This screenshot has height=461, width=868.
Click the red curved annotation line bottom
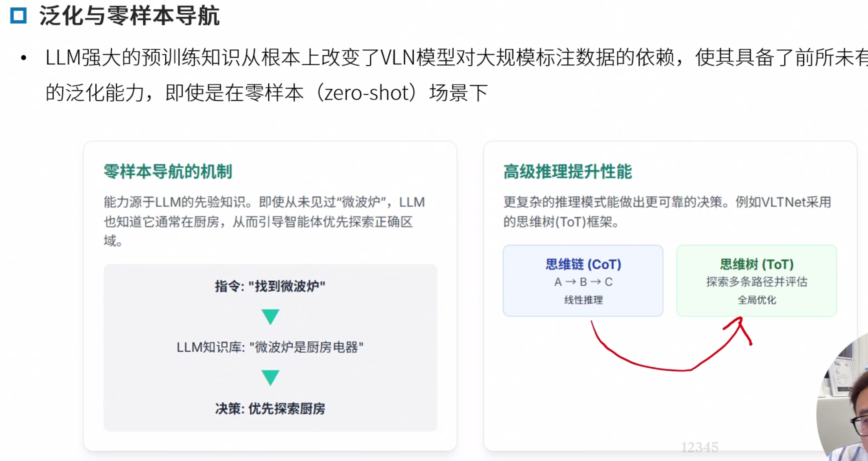664,368
